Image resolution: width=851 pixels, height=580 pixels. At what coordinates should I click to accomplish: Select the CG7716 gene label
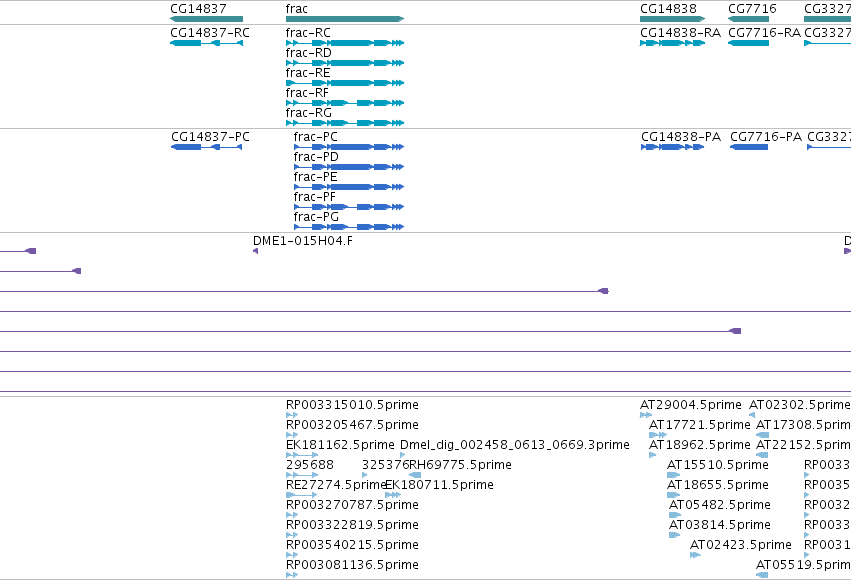pyautogui.click(x=752, y=9)
